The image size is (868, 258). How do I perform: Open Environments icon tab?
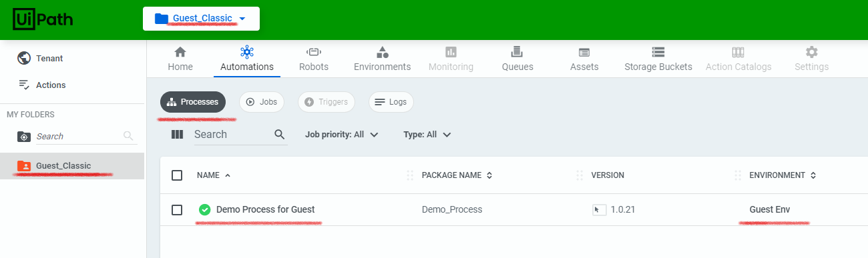pos(383,52)
